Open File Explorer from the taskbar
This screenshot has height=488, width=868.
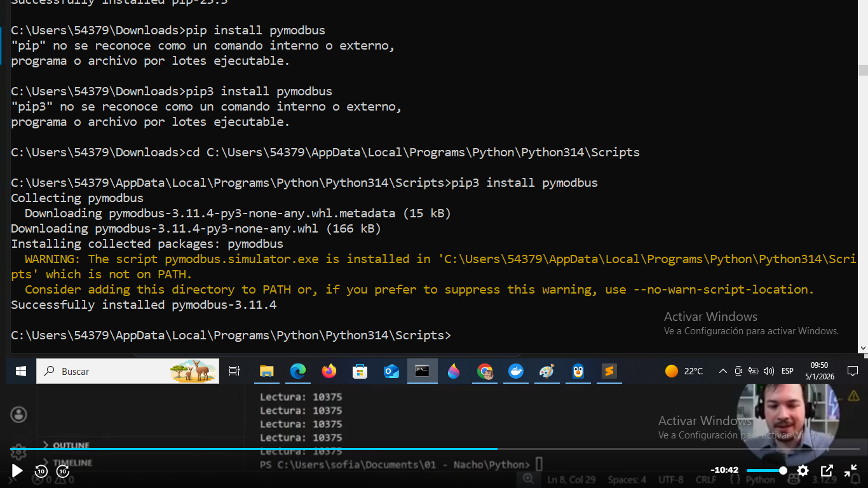(266, 371)
